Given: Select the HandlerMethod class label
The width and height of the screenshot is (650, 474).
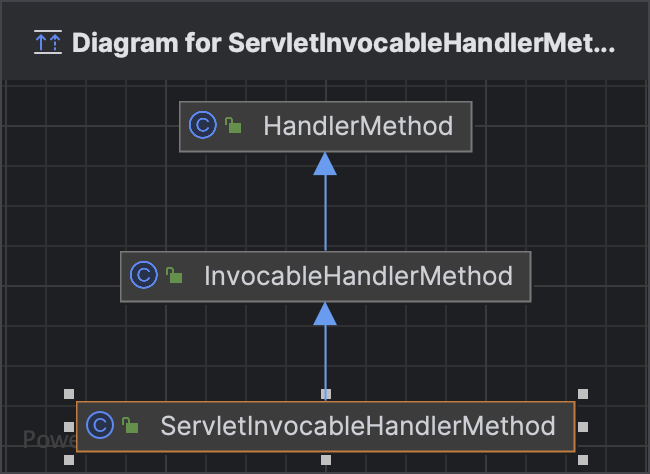Looking at the screenshot, I should 358,126.
